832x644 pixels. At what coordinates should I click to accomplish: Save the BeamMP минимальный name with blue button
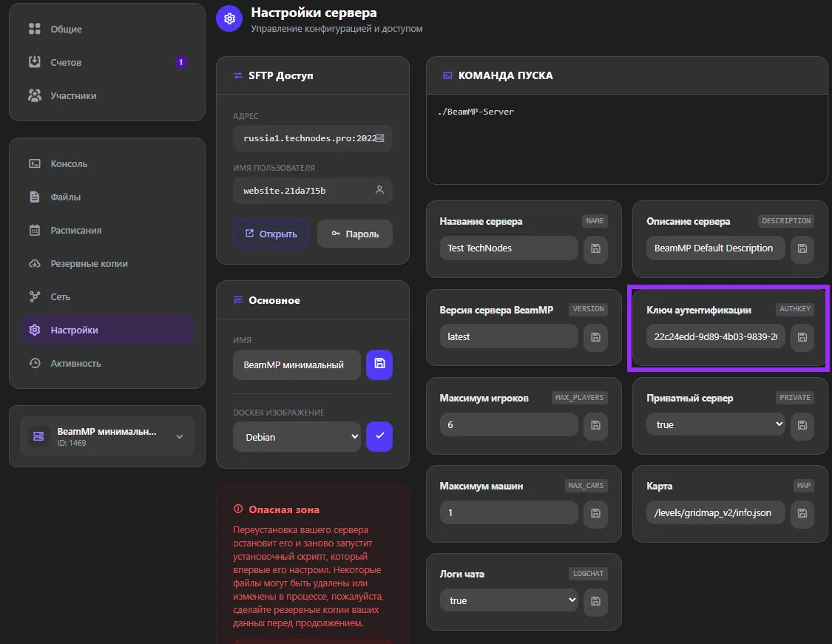point(379,365)
